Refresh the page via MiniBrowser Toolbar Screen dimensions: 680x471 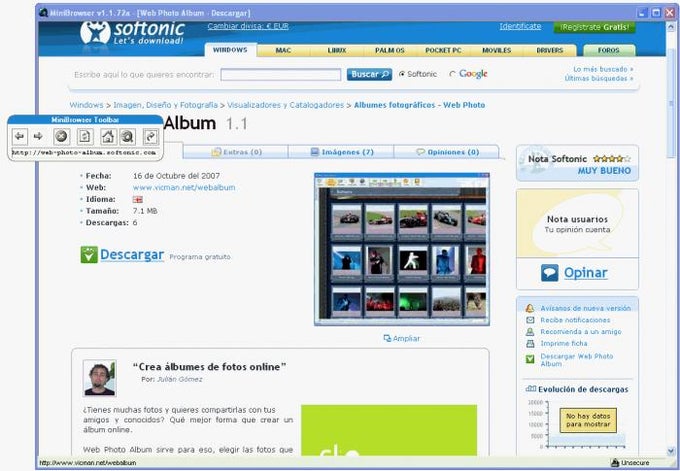click(85, 137)
